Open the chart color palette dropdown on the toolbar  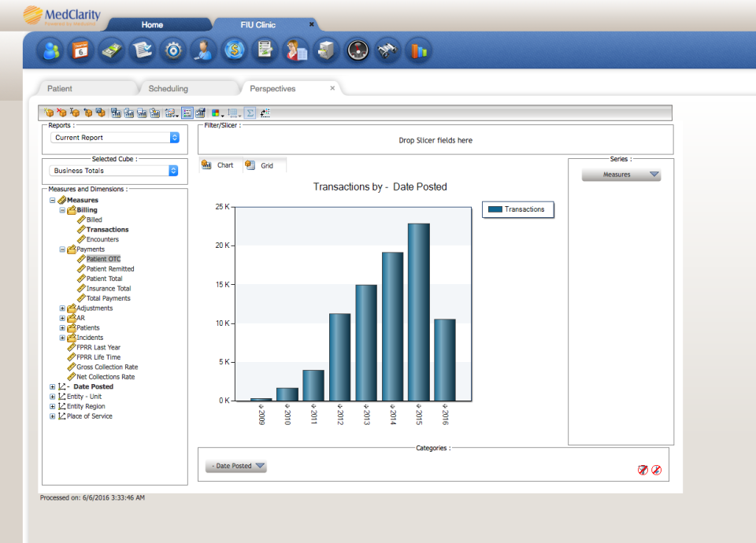pyautogui.click(x=218, y=113)
